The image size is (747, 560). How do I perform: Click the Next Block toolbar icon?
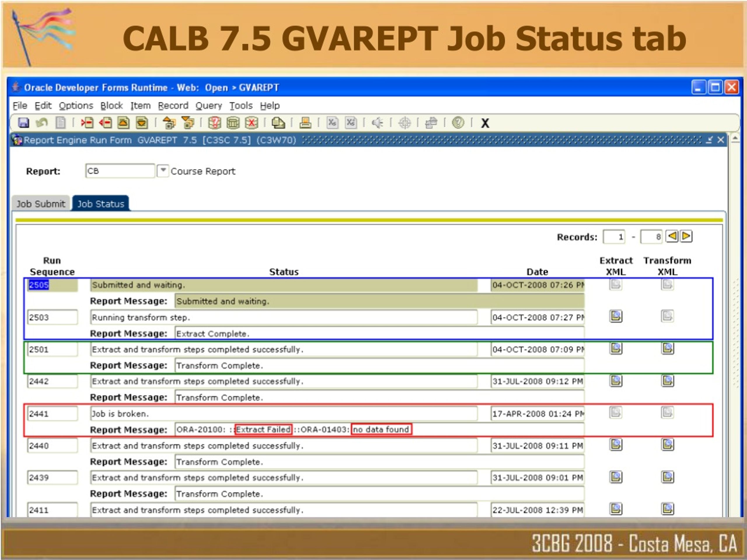coord(188,123)
